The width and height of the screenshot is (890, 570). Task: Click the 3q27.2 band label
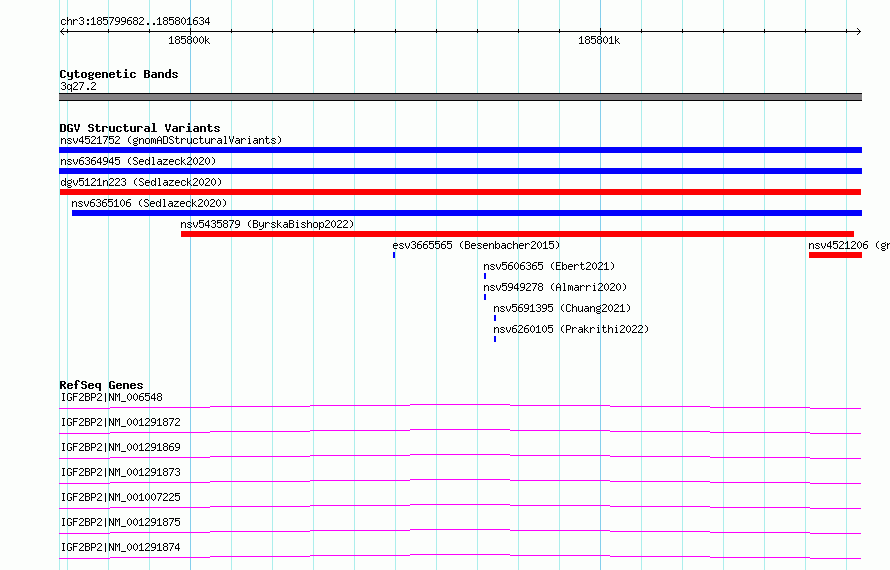(x=78, y=86)
